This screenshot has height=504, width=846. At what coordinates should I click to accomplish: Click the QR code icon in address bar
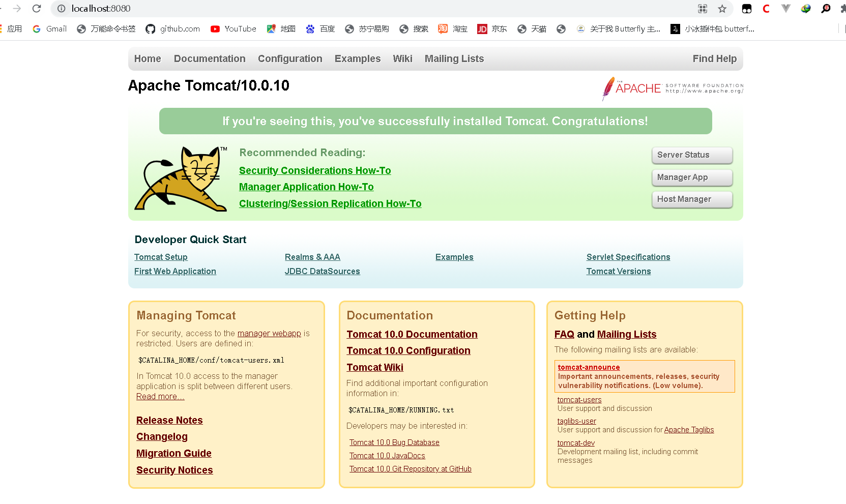coord(703,9)
